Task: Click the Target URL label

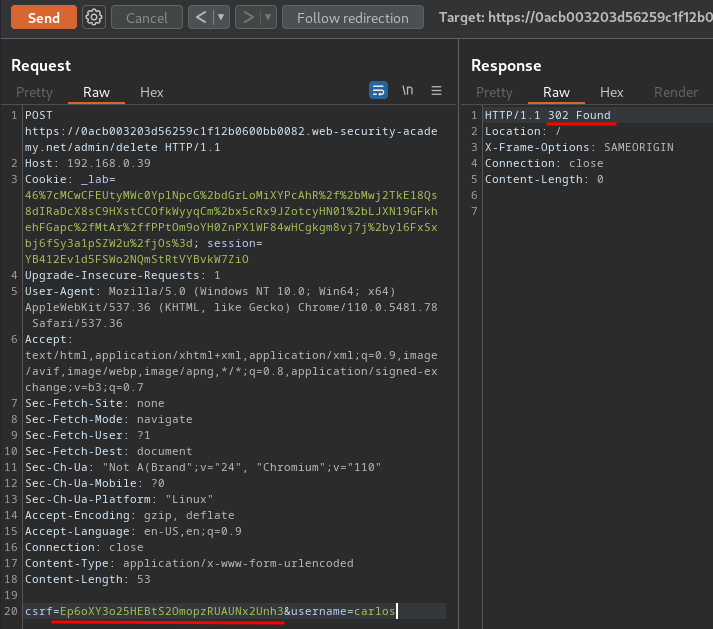Action: [x=575, y=17]
